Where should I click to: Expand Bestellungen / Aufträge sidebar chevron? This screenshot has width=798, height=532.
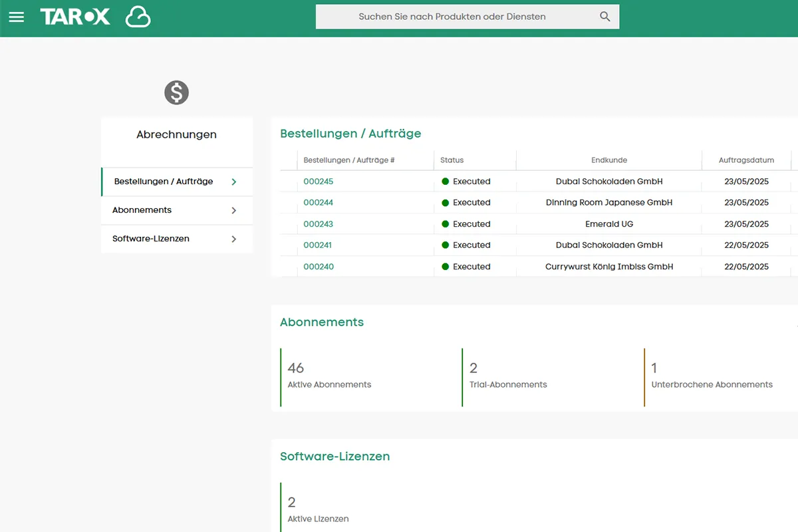click(233, 182)
